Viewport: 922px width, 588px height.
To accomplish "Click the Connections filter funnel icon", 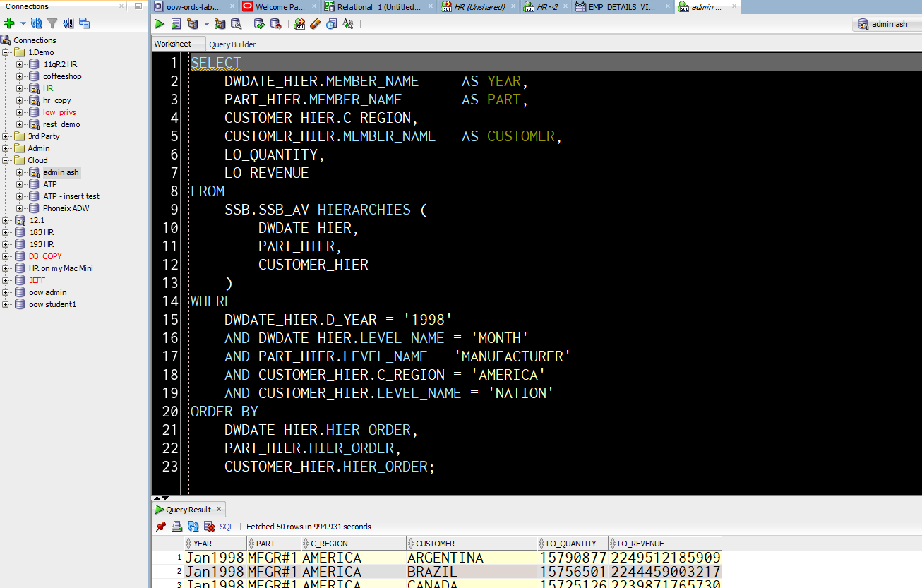I will coord(52,23).
